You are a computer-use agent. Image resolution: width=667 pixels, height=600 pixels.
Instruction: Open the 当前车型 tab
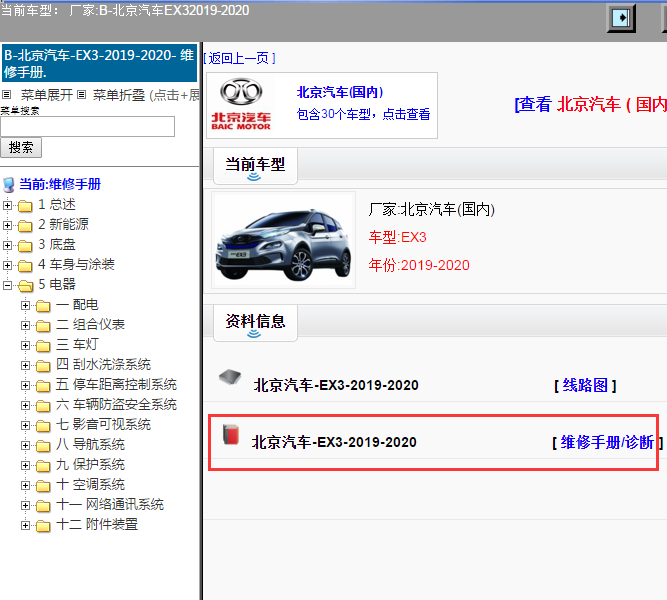click(255, 166)
